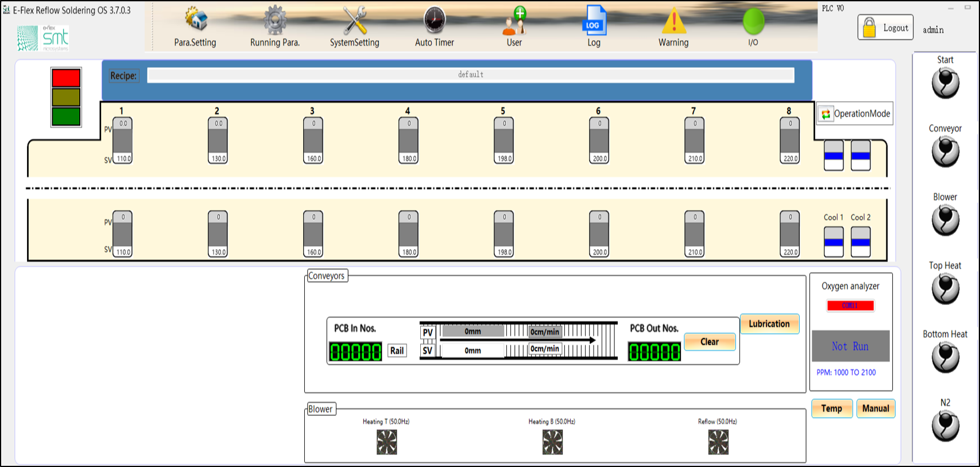Click the conveyor PV speed 0cm/min value
The height and width of the screenshot is (467, 980).
(545, 332)
